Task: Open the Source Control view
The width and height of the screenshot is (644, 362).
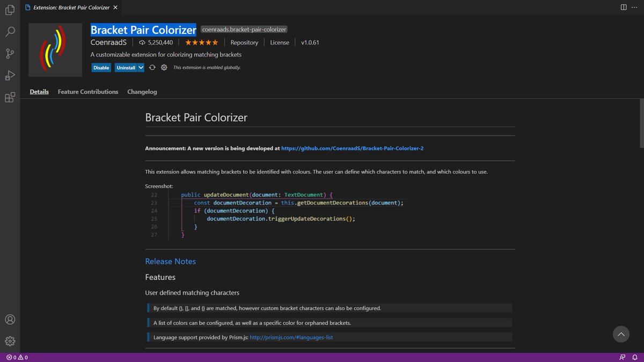Action: [x=10, y=54]
